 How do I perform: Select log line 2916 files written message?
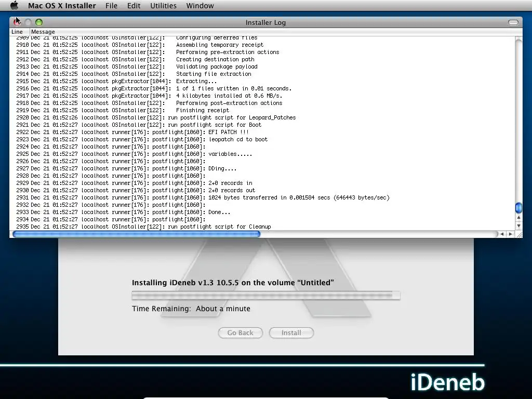pyautogui.click(x=262, y=88)
